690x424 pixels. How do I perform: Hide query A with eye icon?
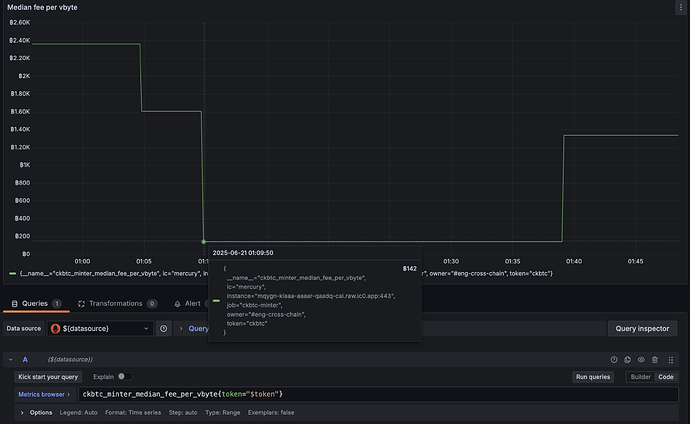coord(641,360)
